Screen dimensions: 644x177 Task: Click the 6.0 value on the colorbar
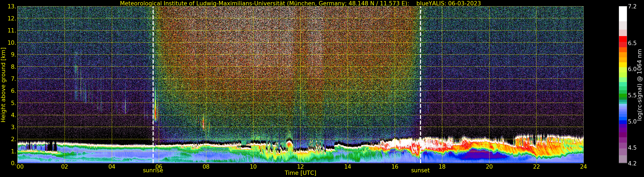coord(632,69)
